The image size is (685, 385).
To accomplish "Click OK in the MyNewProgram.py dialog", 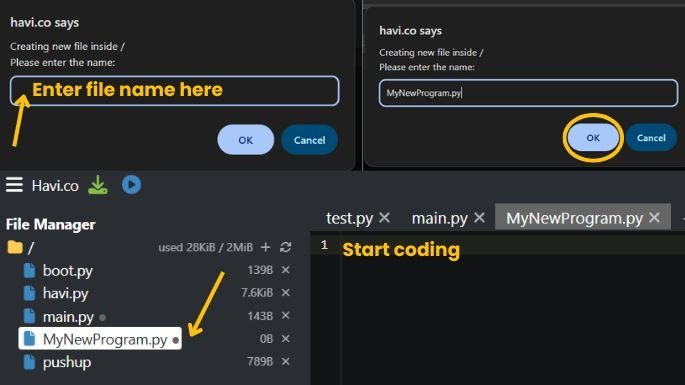I will [x=593, y=138].
